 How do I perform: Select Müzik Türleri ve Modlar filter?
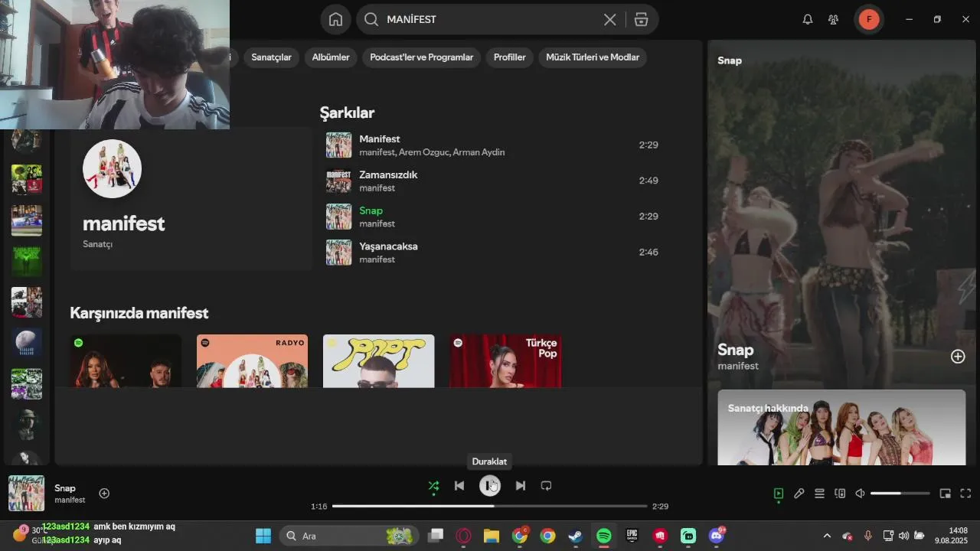point(593,57)
